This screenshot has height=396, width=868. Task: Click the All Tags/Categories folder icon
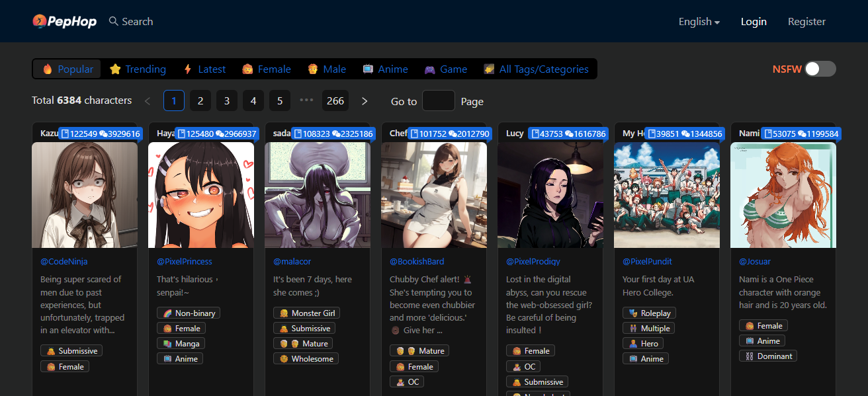[489, 69]
